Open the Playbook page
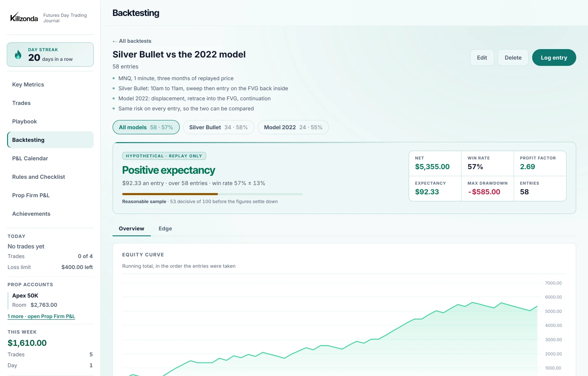This screenshot has height=376, width=588. pyautogui.click(x=50, y=121)
